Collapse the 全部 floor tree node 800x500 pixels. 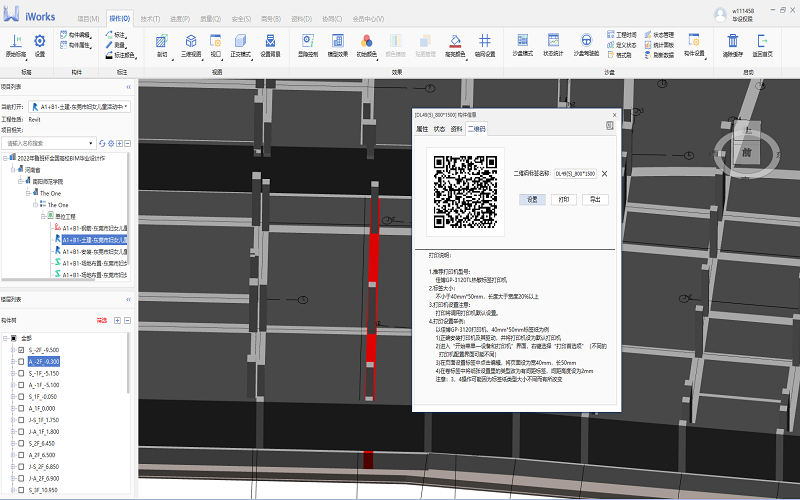(5, 338)
